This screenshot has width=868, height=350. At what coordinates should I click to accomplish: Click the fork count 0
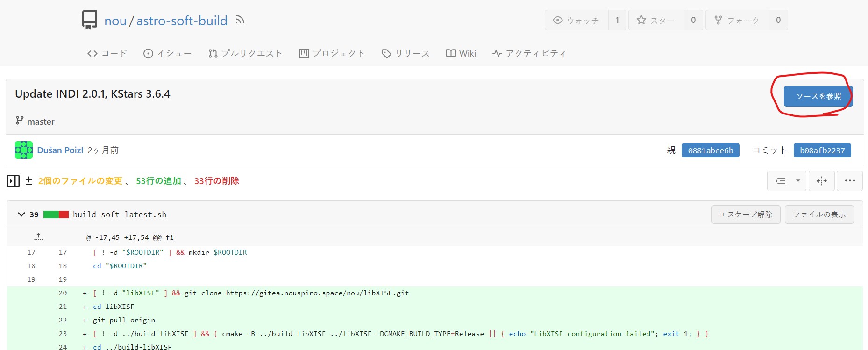pos(778,20)
